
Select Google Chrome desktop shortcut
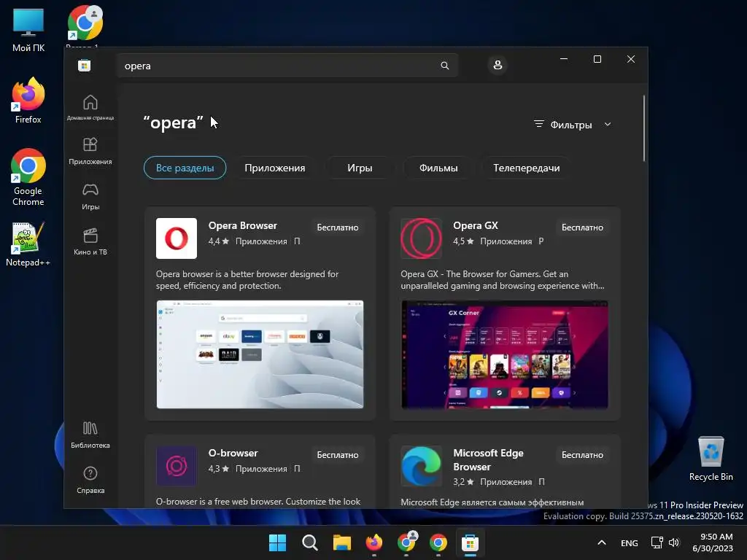(x=28, y=177)
